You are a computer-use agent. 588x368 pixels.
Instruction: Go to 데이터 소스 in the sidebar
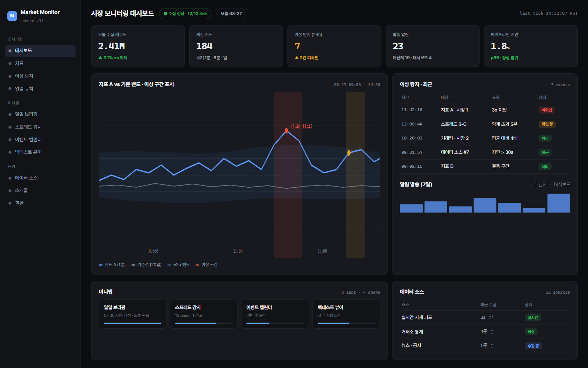click(x=40, y=178)
